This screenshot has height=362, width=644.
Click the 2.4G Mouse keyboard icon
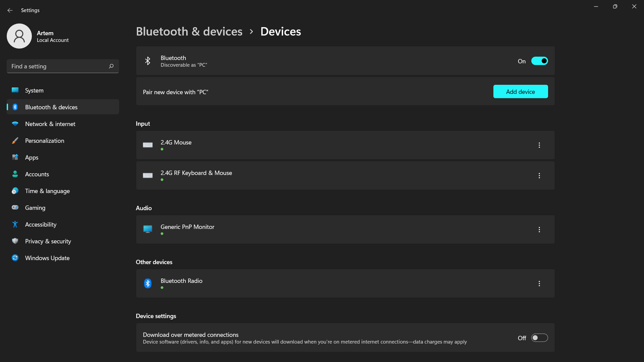(148, 145)
